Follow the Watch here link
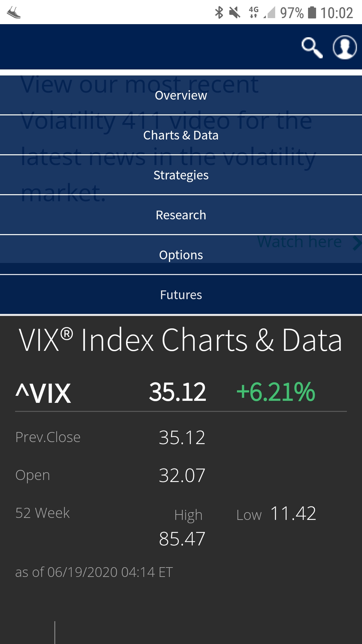362x644 pixels. coord(299,242)
